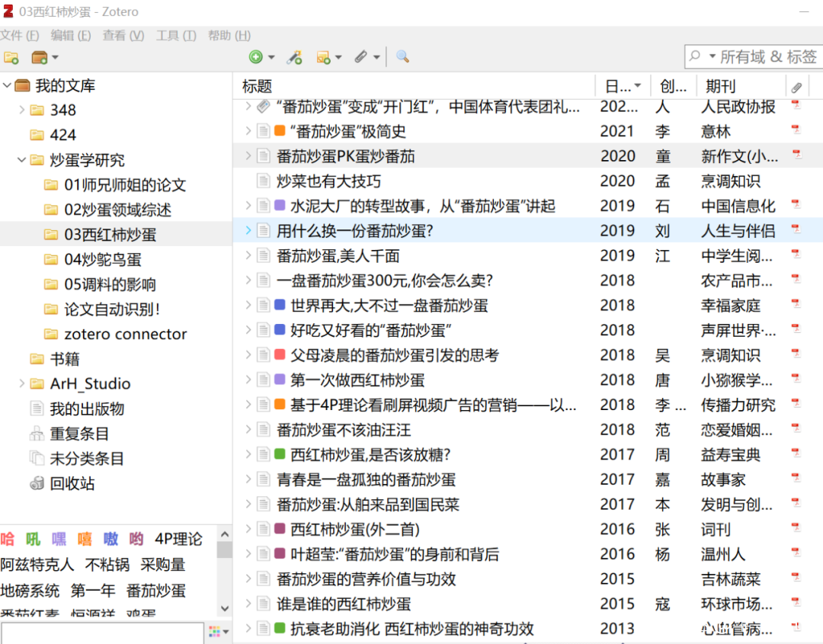Filter by the 番茄炒蛋 tag
Image resolution: width=823 pixels, height=644 pixels.
[156, 591]
